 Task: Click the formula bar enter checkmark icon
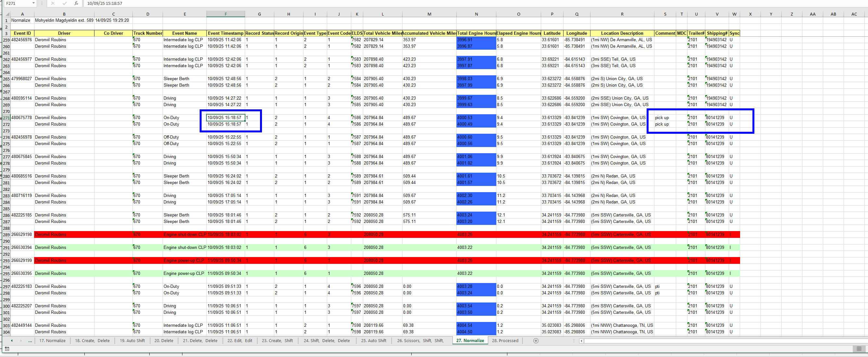[64, 3]
